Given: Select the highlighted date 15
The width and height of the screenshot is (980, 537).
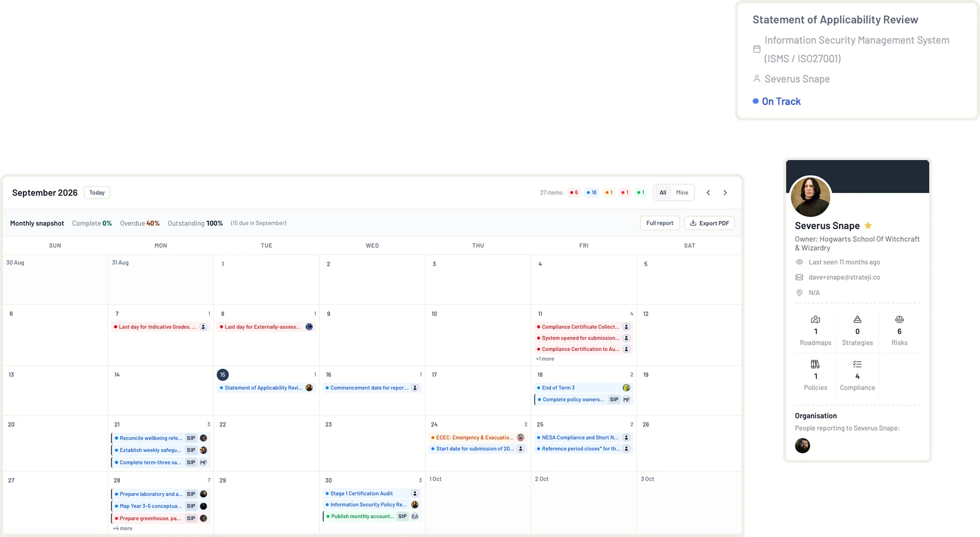Looking at the screenshot, I should (222, 375).
